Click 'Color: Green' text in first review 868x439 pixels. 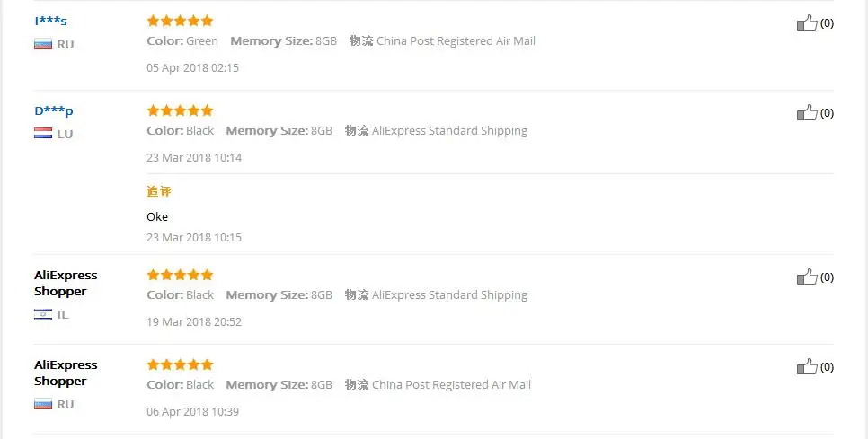coord(182,40)
